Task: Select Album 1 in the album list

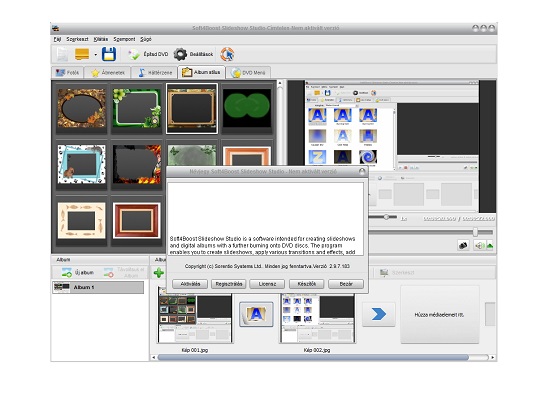Action: pyautogui.click(x=98, y=287)
